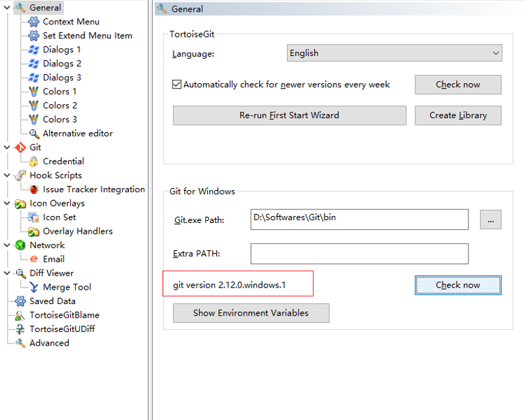Click Check now beside the git version text
The height and width of the screenshot is (420, 525).
[458, 286]
